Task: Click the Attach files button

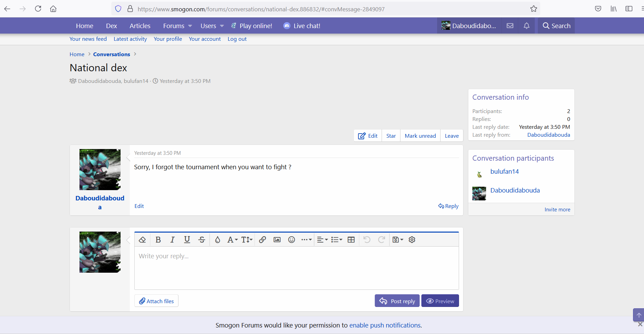Action: [156, 301]
